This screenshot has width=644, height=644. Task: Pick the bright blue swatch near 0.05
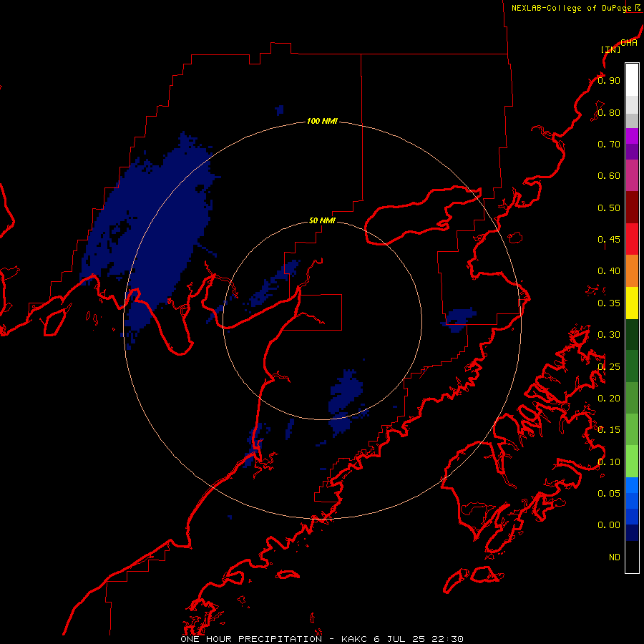632,485
